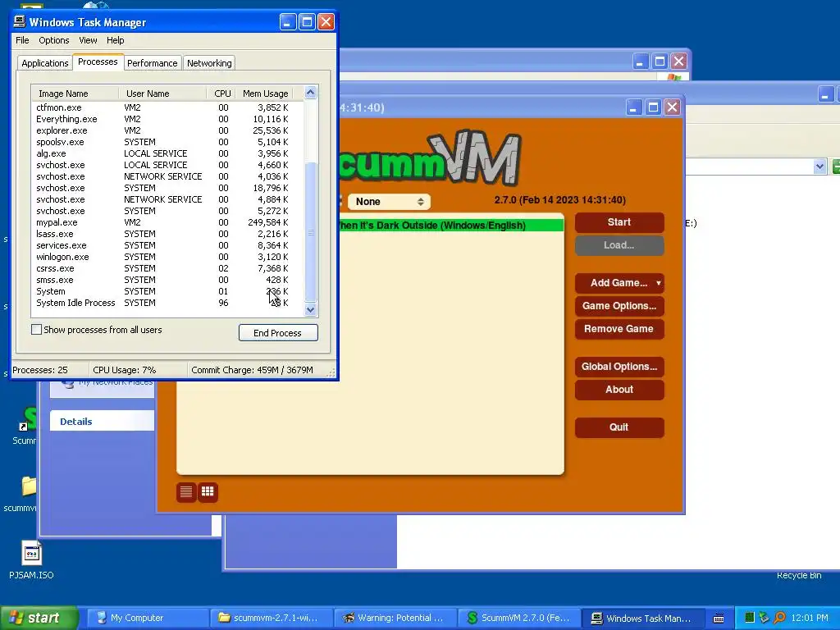Click the Start button in ScummVM
Viewport: 840px width, 630px height.
pyautogui.click(x=619, y=222)
